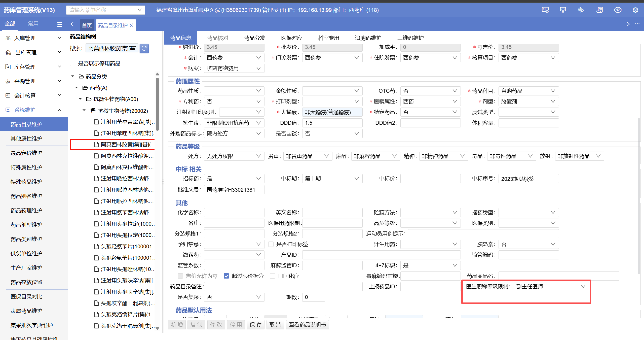This screenshot has width=644, height=340.
Task: Uncheck the 超过限价拆分 checkbox
Action: [226, 276]
